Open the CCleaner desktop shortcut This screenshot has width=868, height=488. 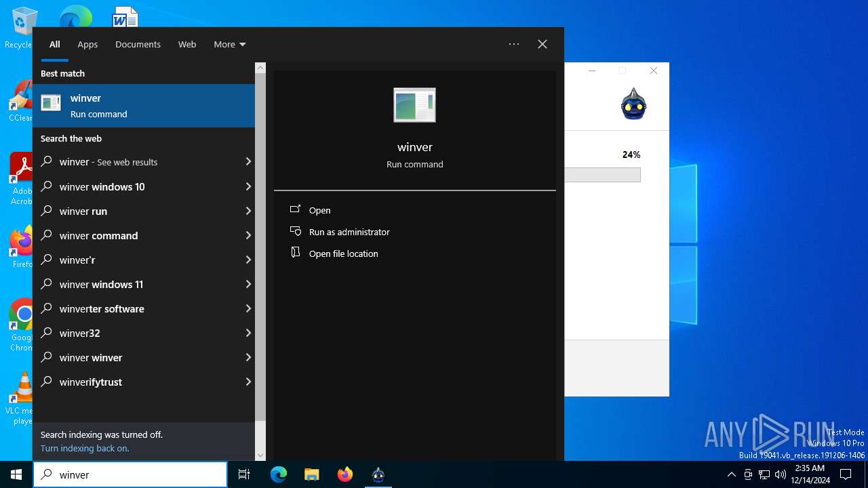[21, 102]
